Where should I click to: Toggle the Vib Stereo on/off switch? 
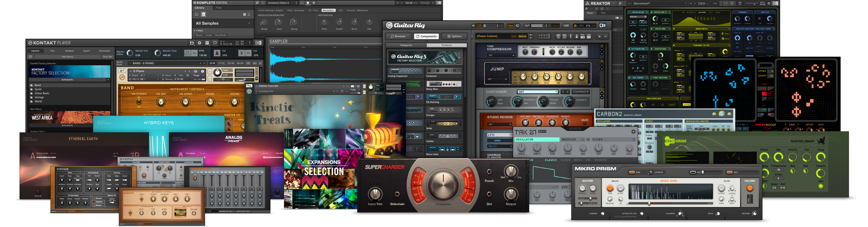pyautogui.click(x=139, y=102)
